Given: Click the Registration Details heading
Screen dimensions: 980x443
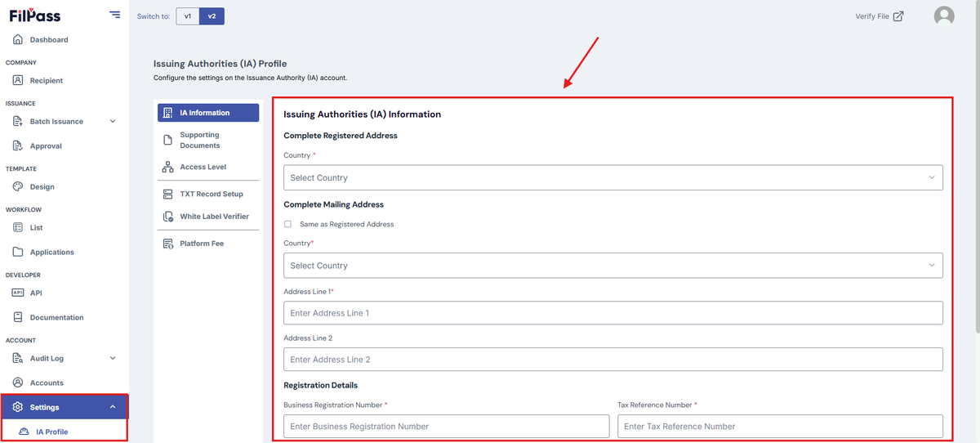Looking at the screenshot, I should [320, 385].
